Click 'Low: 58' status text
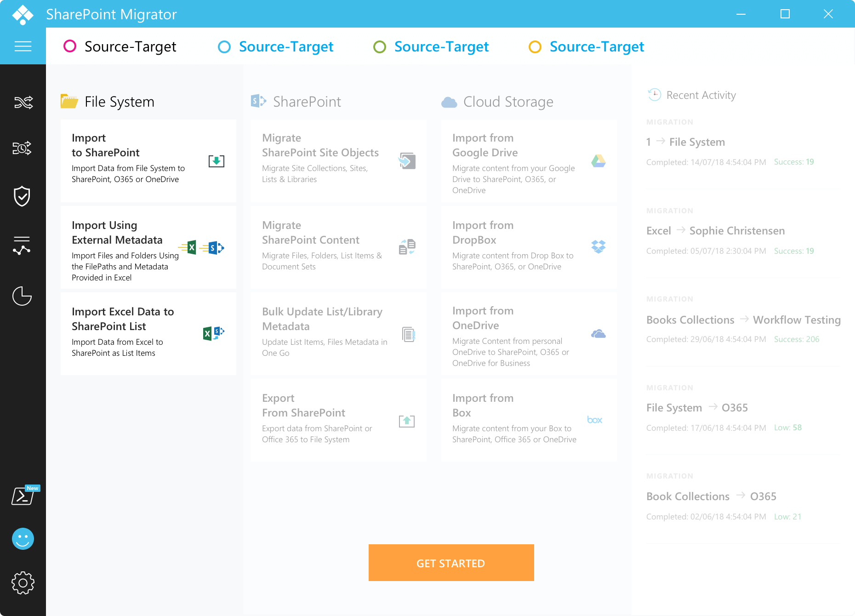 tap(788, 428)
